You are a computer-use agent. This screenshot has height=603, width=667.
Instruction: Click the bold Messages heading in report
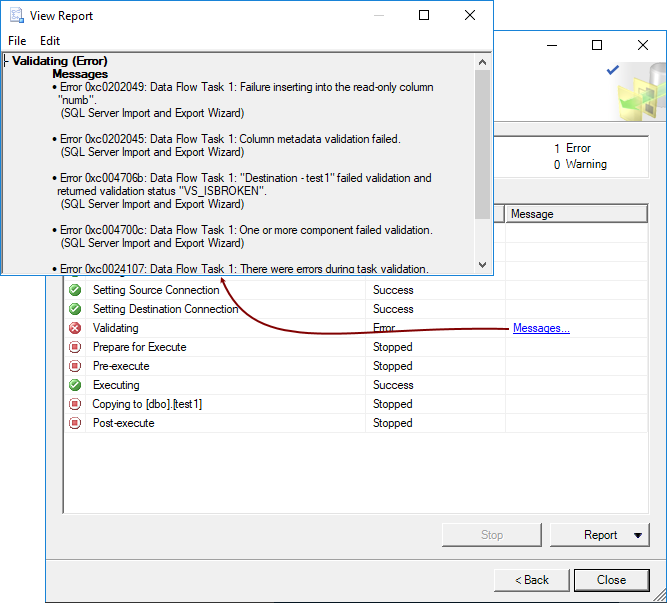(x=80, y=74)
